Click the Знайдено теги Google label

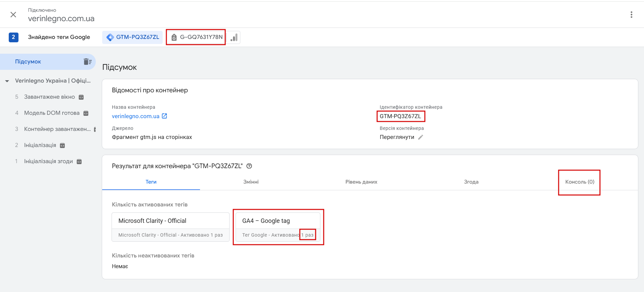coord(59,37)
